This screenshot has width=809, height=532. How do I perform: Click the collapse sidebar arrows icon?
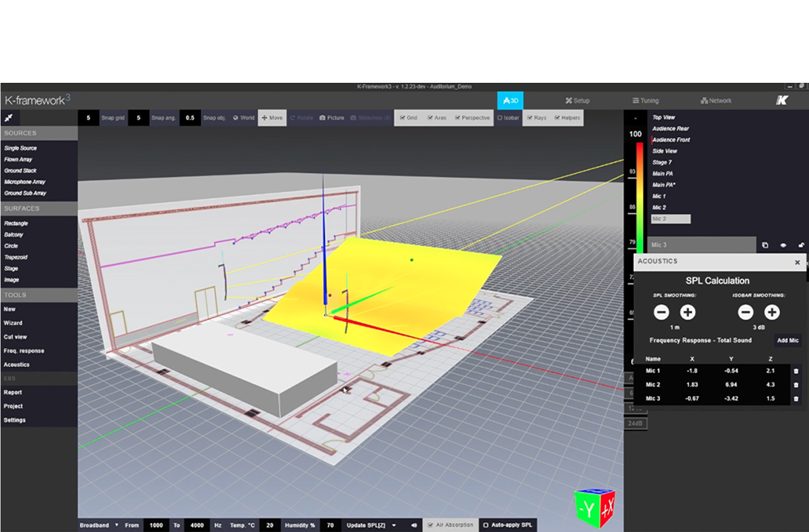9,118
